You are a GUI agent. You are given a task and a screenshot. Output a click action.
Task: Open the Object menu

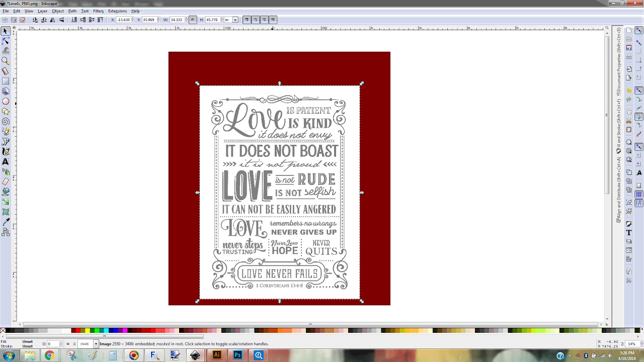(x=58, y=11)
